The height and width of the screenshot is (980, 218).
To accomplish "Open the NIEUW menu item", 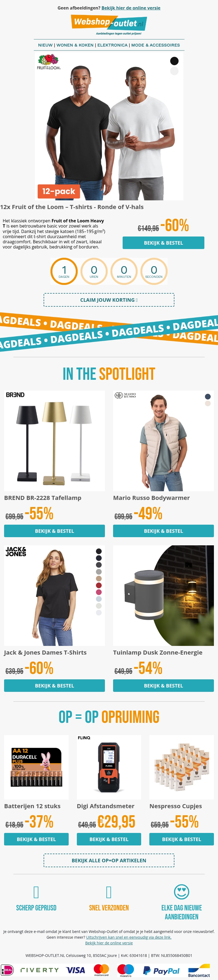I will coord(45,45).
